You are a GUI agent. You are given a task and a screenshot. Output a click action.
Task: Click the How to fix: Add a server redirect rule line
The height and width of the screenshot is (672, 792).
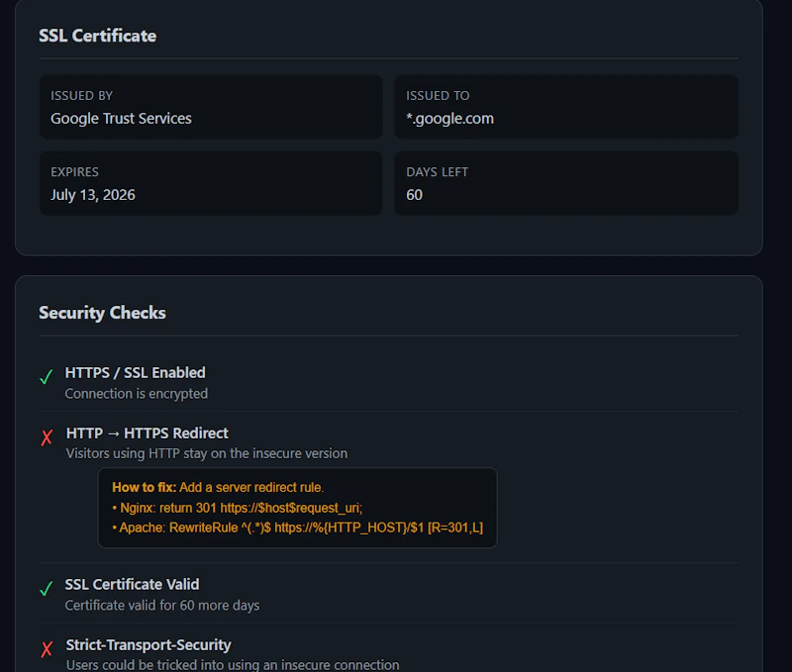pos(218,488)
